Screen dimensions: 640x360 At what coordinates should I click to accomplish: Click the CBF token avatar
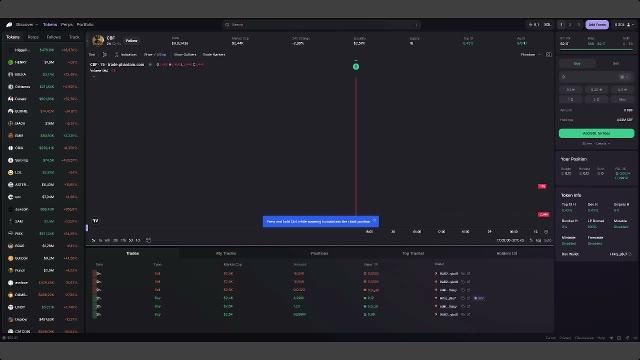(98, 41)
